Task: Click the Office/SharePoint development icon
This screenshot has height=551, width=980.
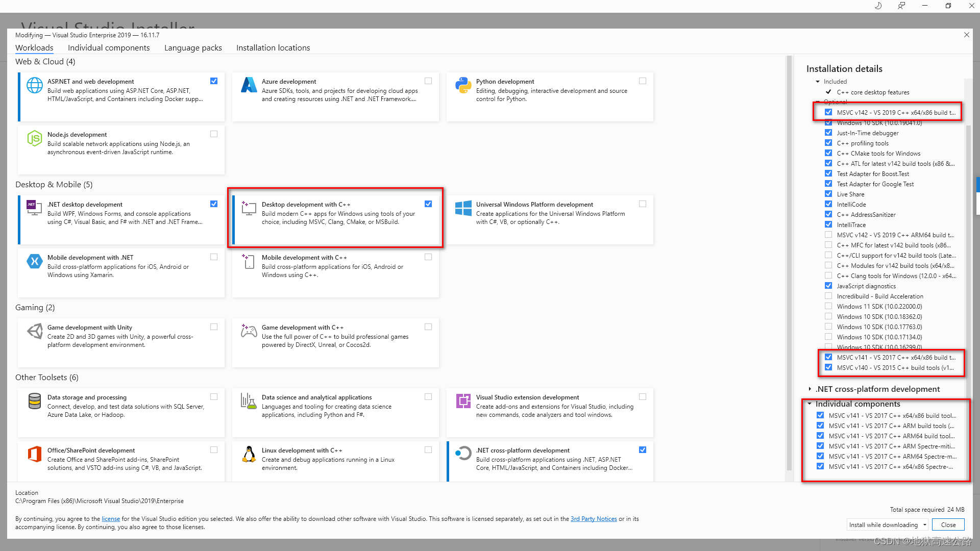Action: coord(34,454)
